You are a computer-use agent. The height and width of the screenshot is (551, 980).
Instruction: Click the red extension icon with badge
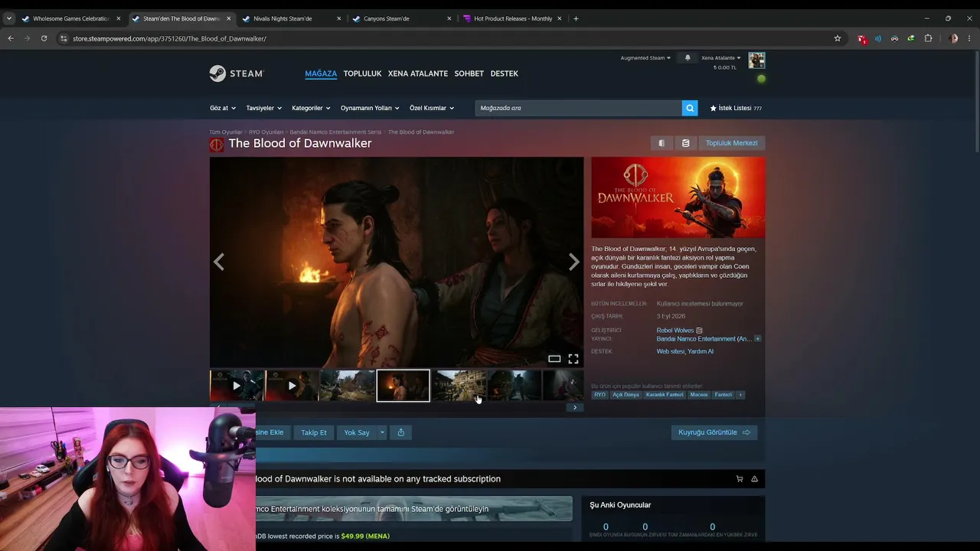pyautogui.click(x=861, y=38)
